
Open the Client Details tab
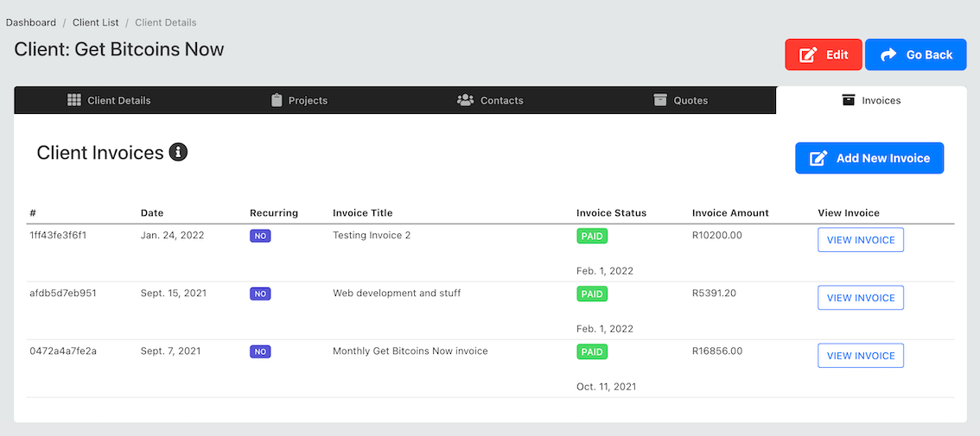(109, 100)
